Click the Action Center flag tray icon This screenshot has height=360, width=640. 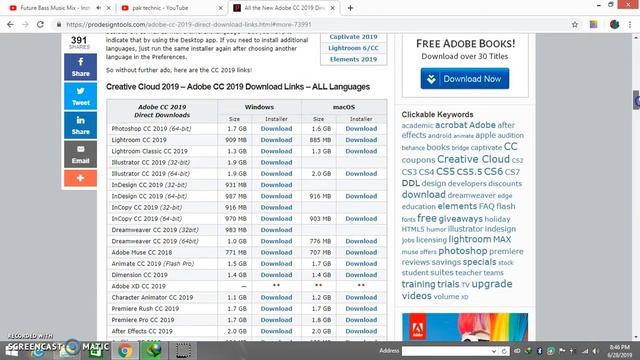[562, 351]
